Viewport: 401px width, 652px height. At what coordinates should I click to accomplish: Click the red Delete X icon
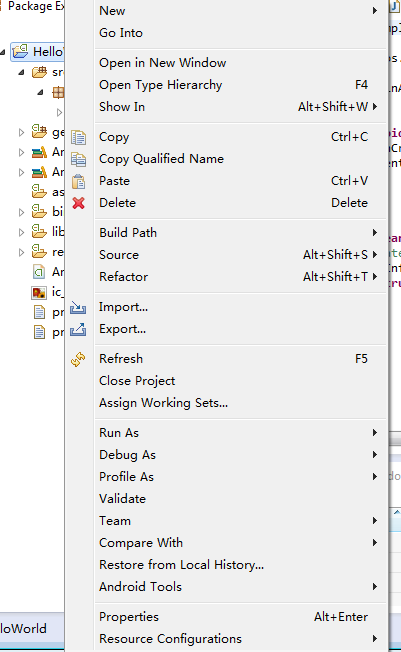click(x=78, y=203)
